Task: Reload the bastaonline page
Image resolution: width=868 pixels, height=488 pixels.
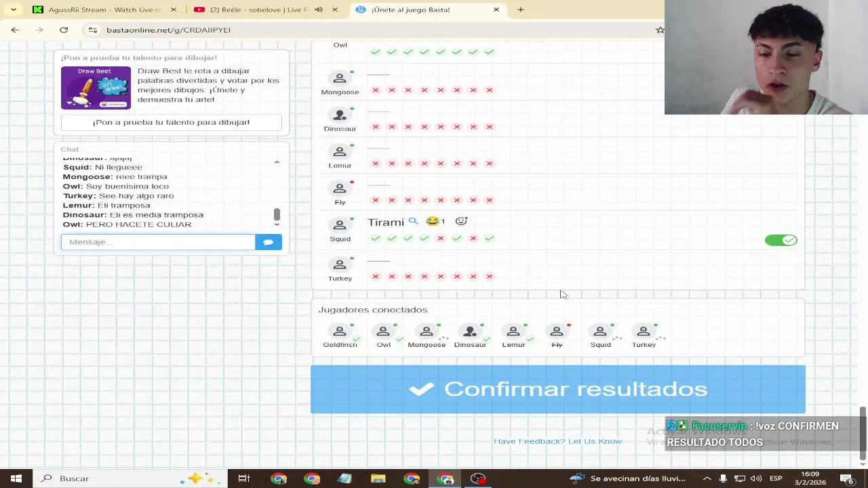Action: [64, 30]
